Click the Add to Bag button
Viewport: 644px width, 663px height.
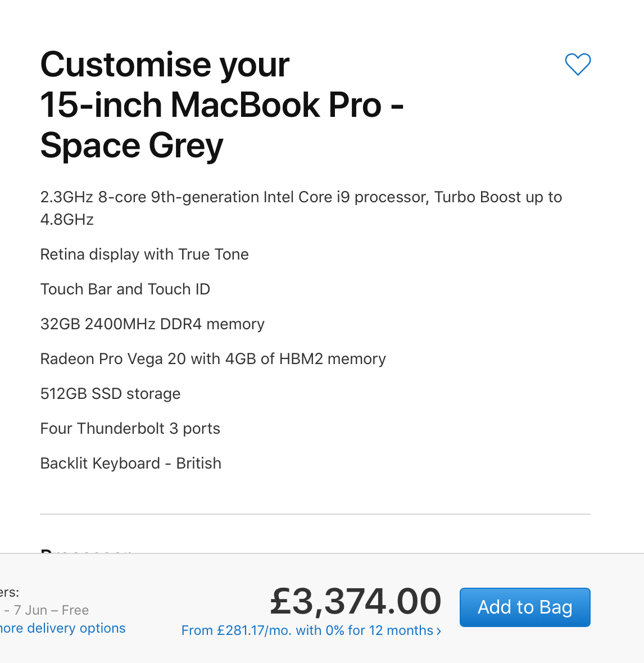[x=525, y=607]
